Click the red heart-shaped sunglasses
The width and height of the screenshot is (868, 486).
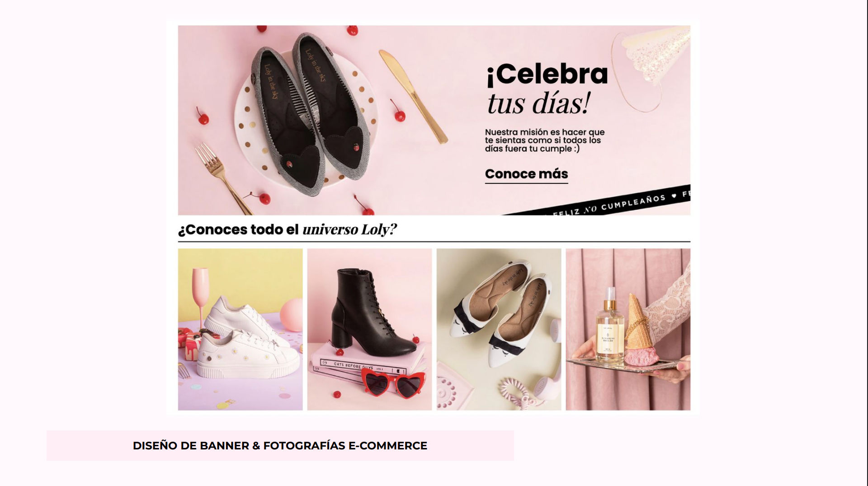click(394, 384)
